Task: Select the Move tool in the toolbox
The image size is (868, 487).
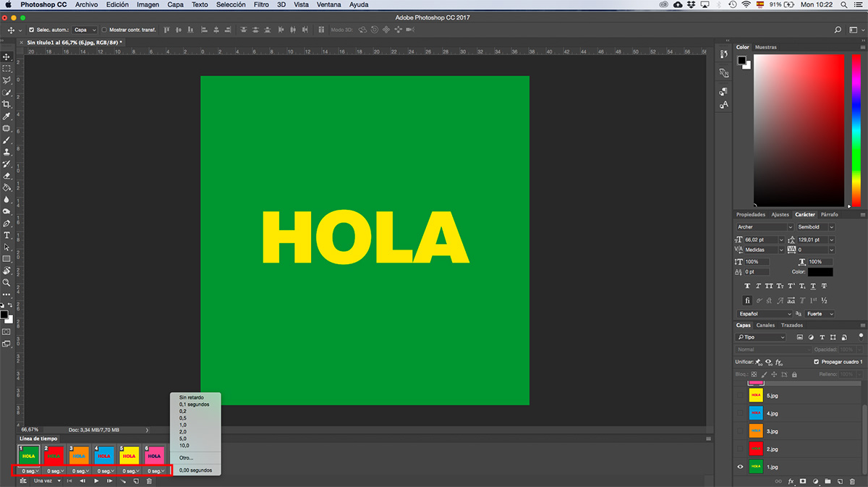Action: point(7,56)
